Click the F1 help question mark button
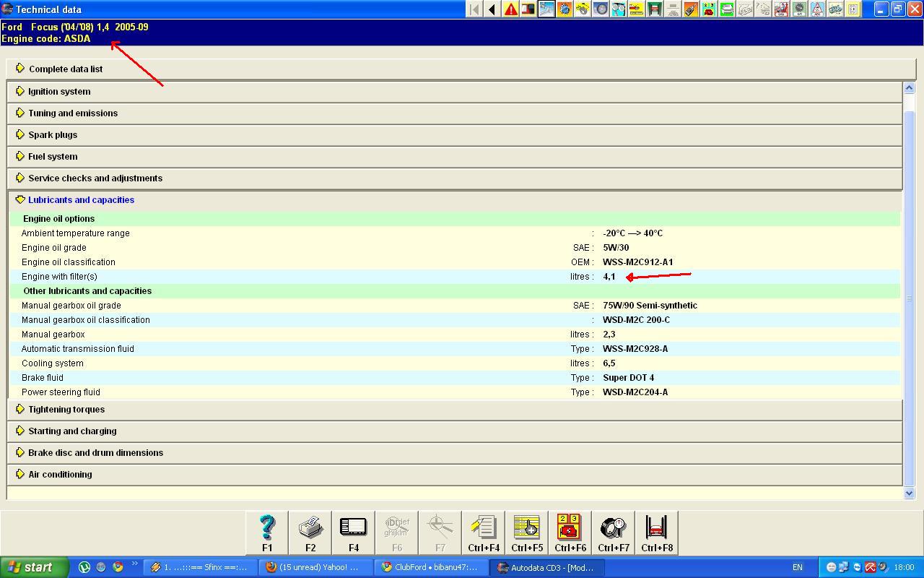Image resolution: width=924 pixels, height=578 pixels. click(x=267, y=532)
